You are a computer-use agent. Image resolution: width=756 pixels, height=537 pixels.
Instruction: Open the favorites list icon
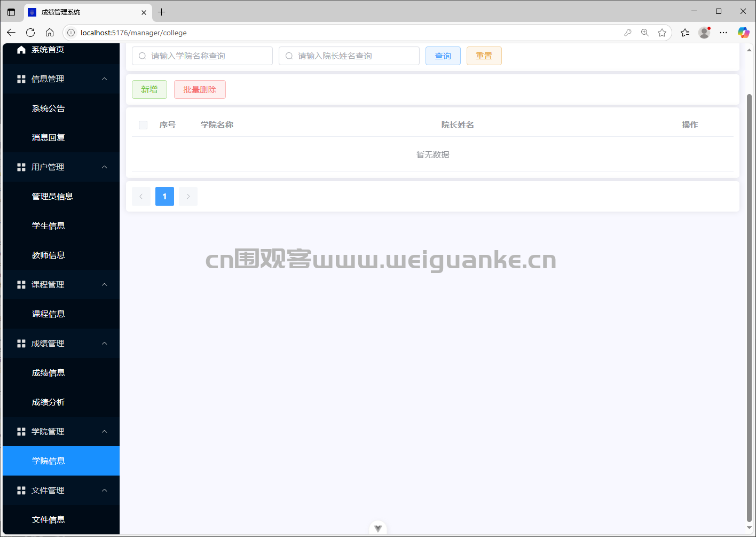coord(685,33)
